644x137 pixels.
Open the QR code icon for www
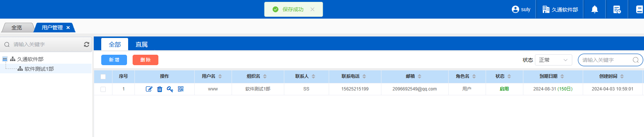click(x=181, y=89)
